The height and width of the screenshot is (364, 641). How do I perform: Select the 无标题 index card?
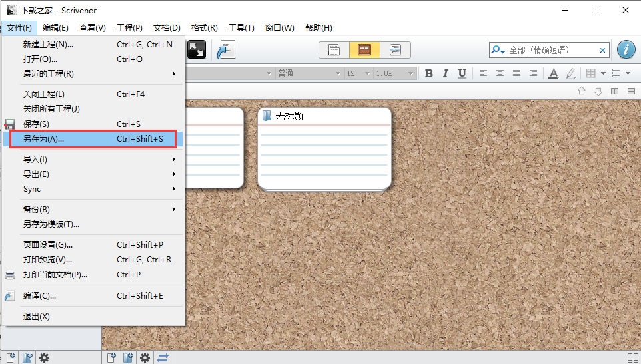pos(324,149)
